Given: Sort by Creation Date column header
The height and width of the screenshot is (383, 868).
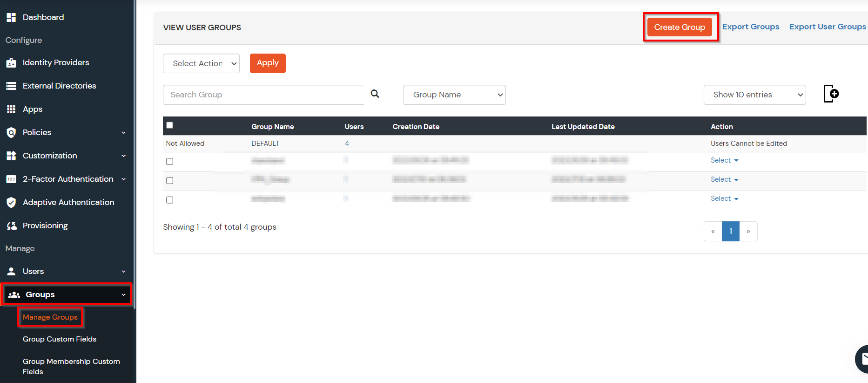Looking at the screenshot, I should click(416, 127).
